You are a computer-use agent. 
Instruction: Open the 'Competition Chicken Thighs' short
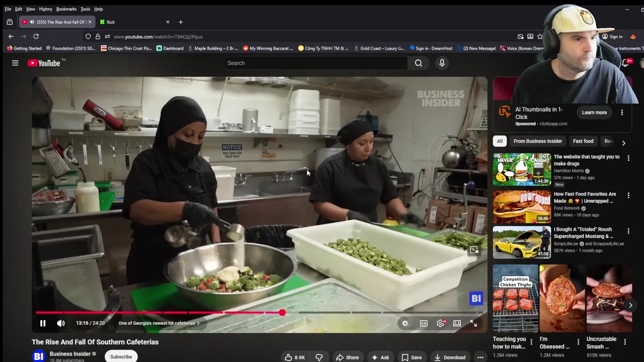click(515, 298)
